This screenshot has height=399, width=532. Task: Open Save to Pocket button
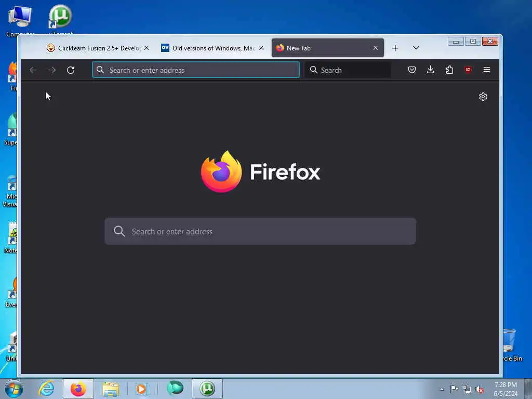412,70
